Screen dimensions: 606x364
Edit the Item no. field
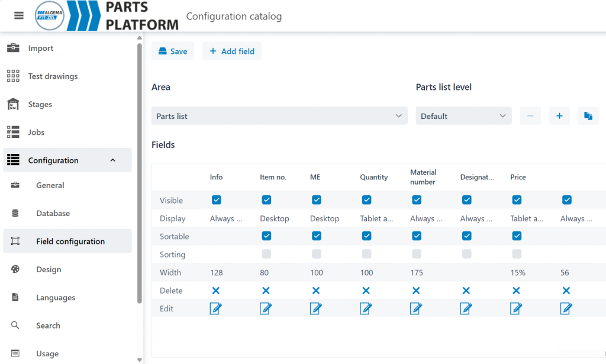266,308
